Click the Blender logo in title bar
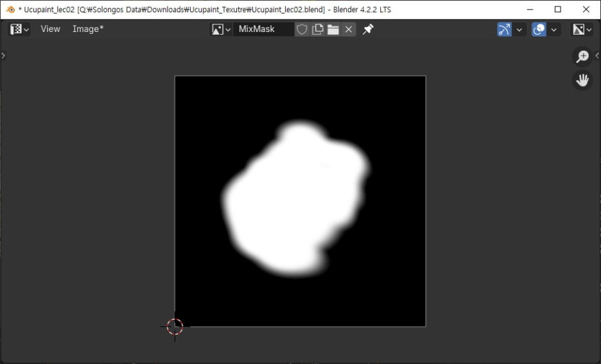601x364 pixels. pyautogui.click(x=11, y=9)
